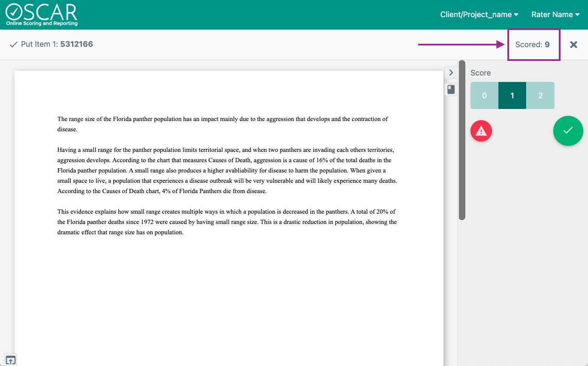588x366 pixels.
Task: Flag the response with the red alert icon
Action: [481, 131]
